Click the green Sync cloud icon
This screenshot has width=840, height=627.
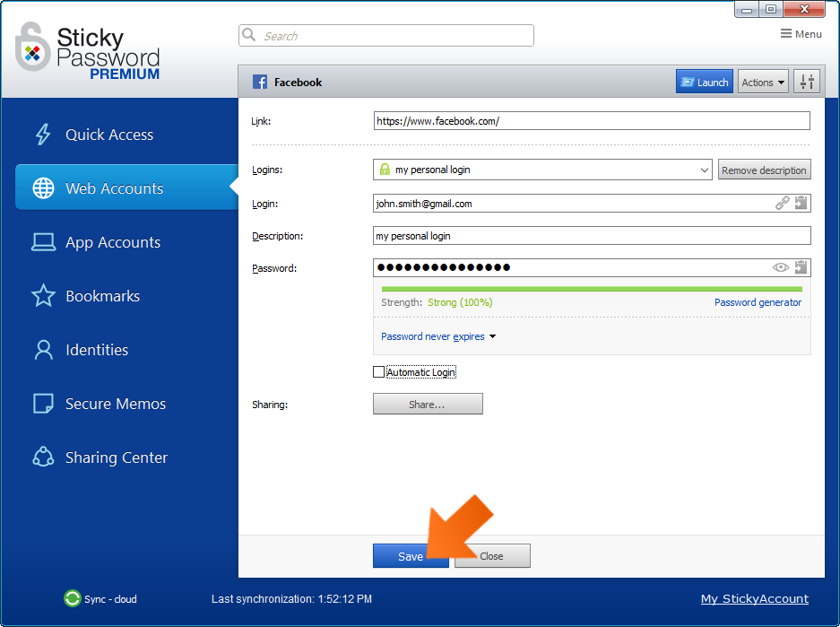[73, 598]
